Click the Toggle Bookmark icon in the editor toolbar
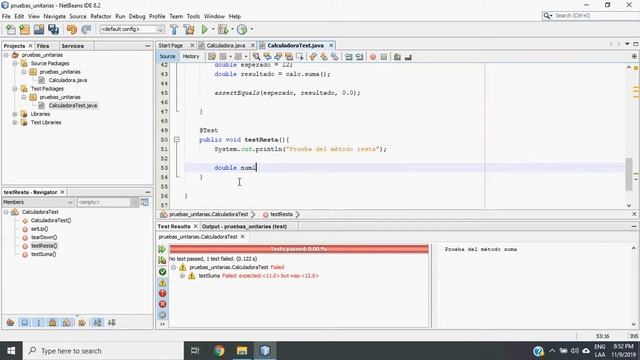Screen dimensions: 640x360 point(335,57)
